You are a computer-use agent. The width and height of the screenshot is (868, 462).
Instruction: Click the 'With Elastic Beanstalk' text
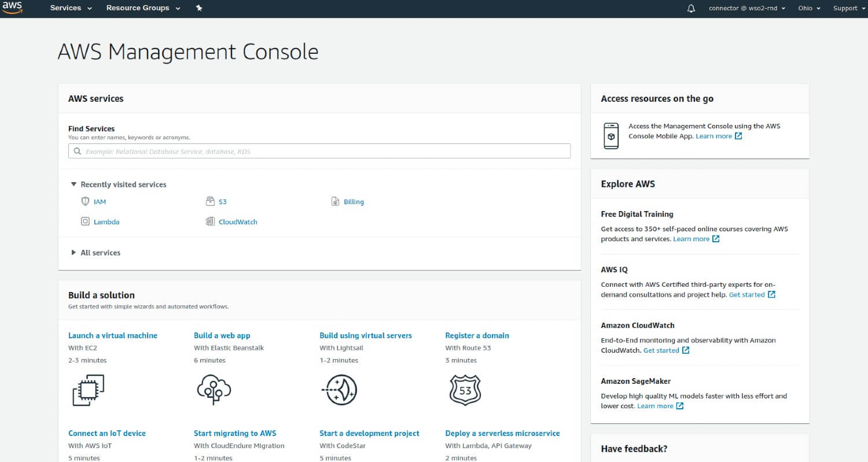point(229,348)
